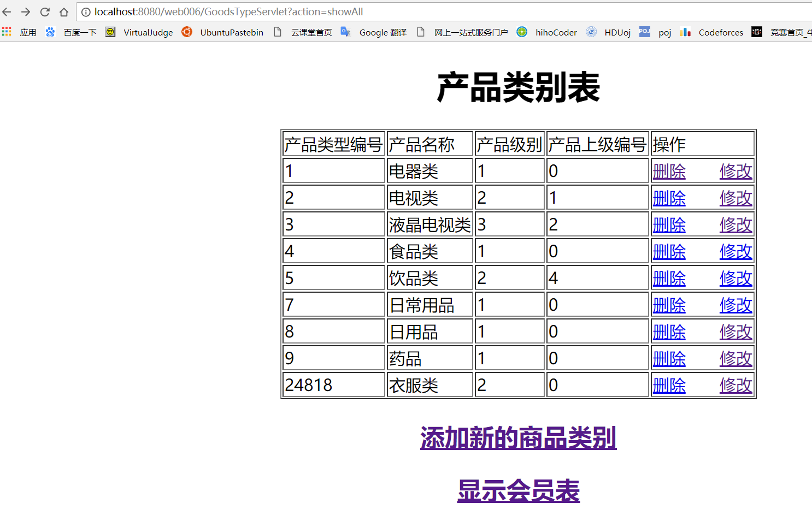Modify the 药品 category row
Image resolution: width=812 pixels, height=515 pixels.
coord(736,359)
